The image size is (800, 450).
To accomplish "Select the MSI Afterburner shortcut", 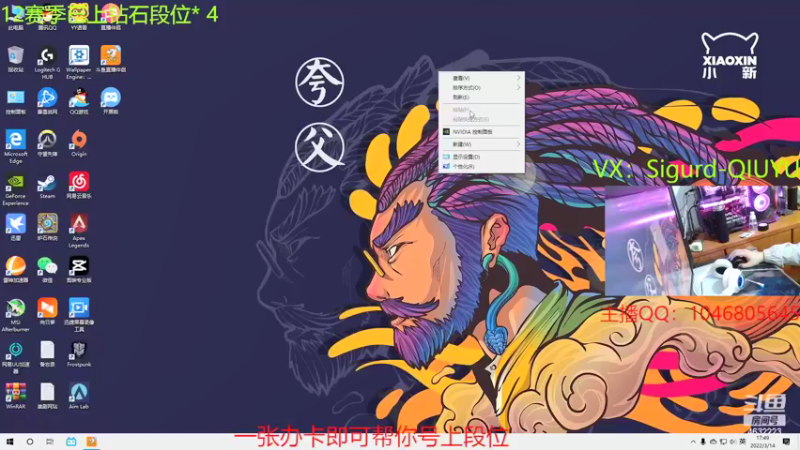I will pos(15,315).
